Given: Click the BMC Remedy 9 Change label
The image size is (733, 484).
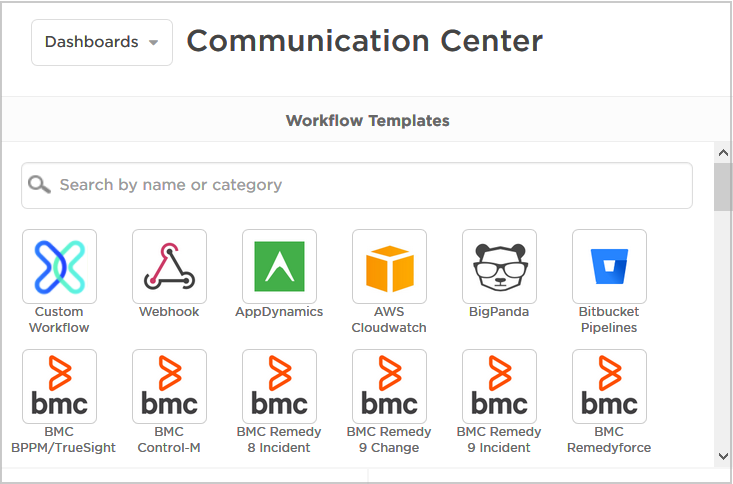Looking at the screenshot, I should coord(389,440).
